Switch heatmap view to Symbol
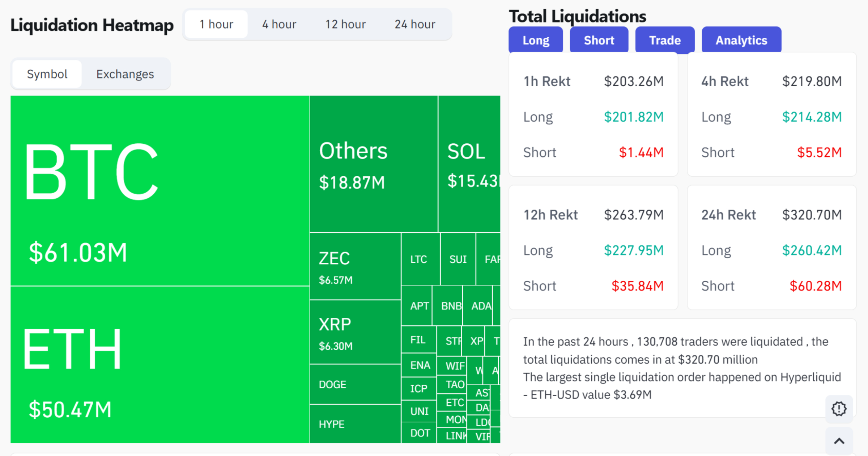 [47, 74]
